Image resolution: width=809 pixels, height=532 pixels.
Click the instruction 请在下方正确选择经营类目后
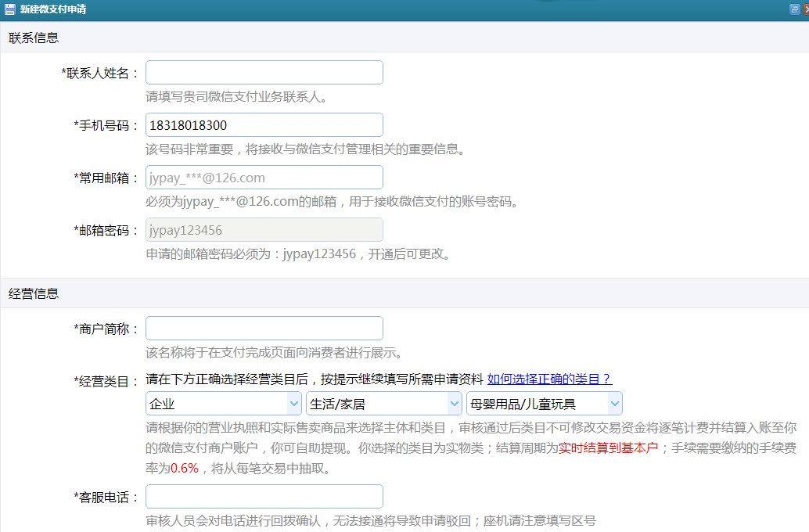point(315,379)
